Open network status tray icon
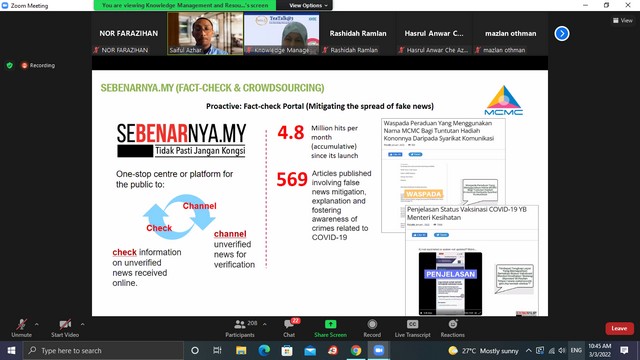Viewport: 640px width, 360px height. click(x=551, y=351)
